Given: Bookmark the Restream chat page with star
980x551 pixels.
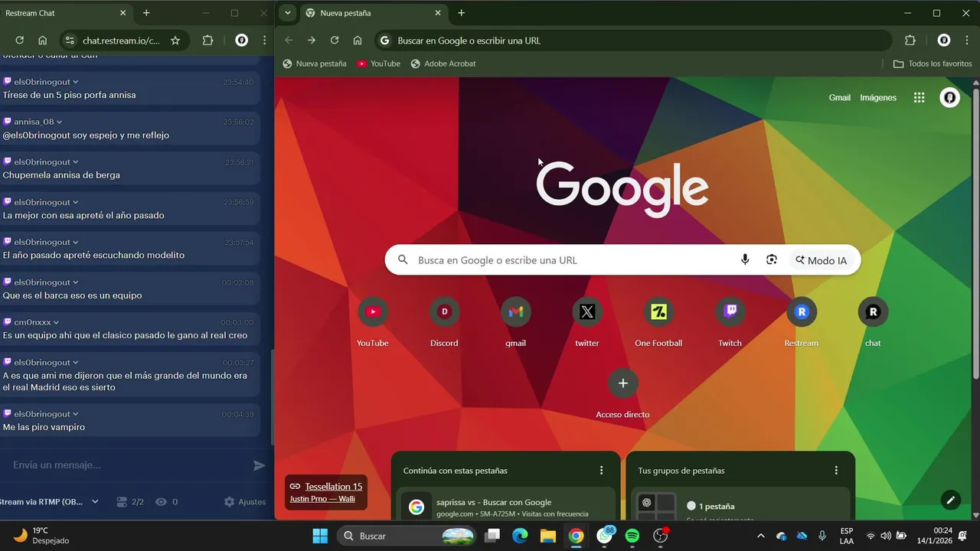Looking at the screenshot, I should (175, 41).
